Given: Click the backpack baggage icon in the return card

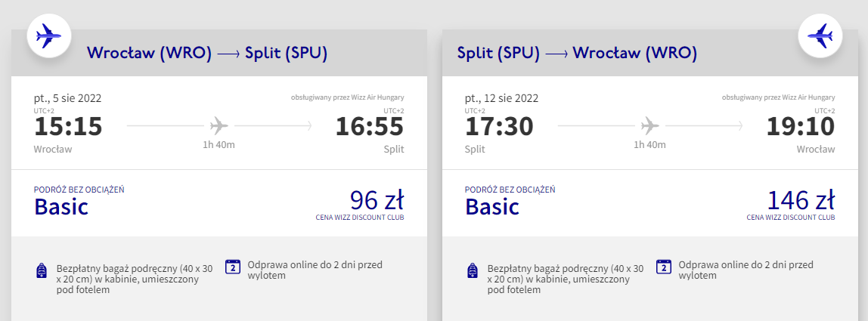Looking at the screenshot, I should 473,271.
